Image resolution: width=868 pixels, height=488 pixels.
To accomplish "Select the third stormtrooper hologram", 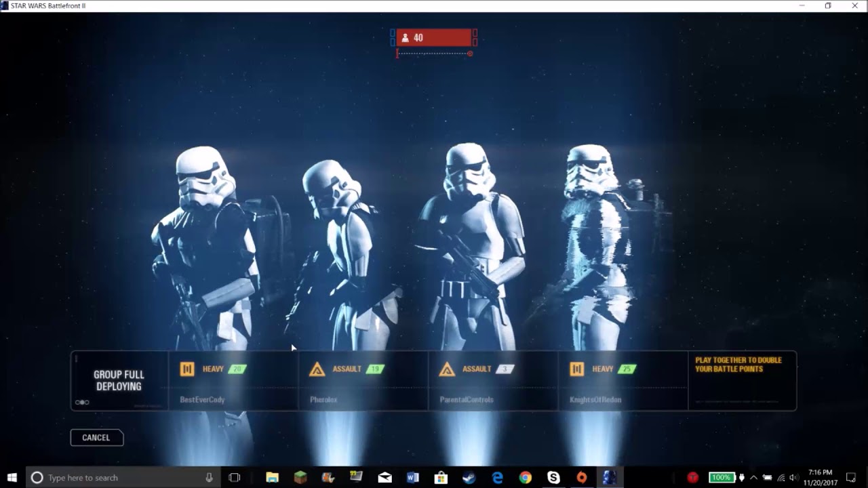I will [x=471, y=247].
